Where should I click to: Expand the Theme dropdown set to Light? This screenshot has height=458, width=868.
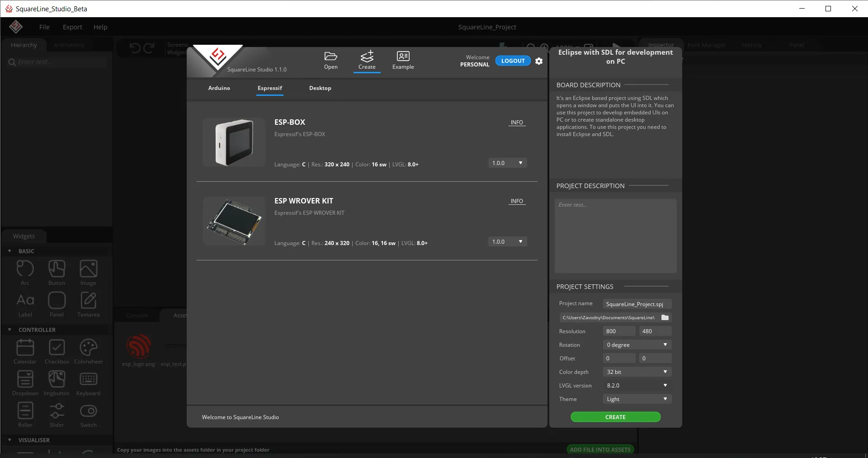[x=637, y=399]
